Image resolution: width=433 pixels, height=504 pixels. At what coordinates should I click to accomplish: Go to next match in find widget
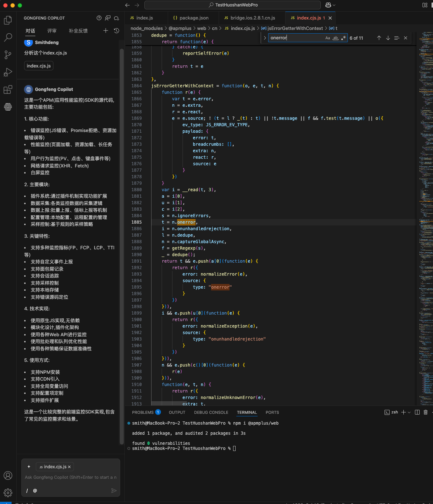click(388, 38)
